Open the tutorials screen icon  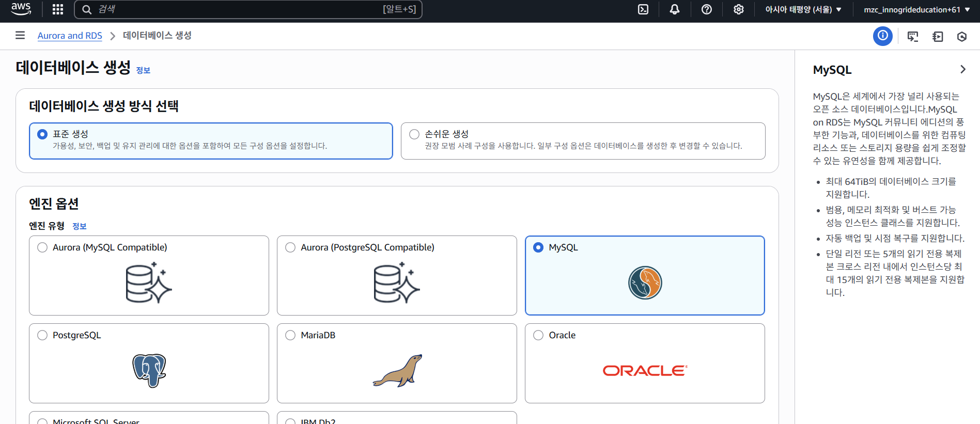click(913, 36)
